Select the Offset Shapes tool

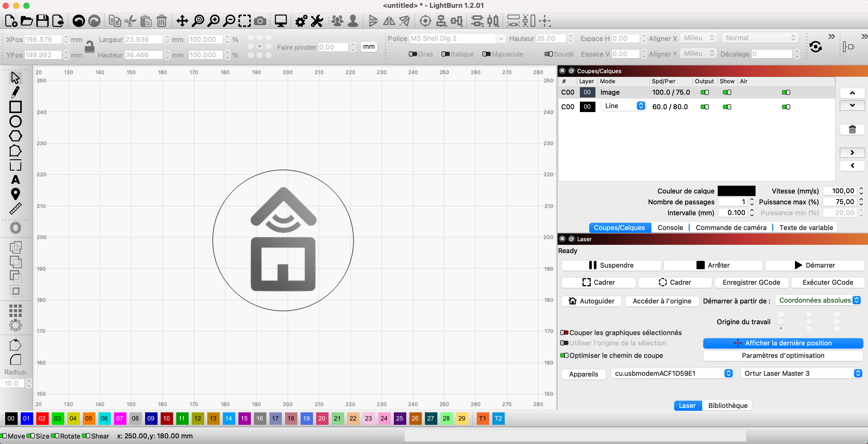click(x=15, y=228)
